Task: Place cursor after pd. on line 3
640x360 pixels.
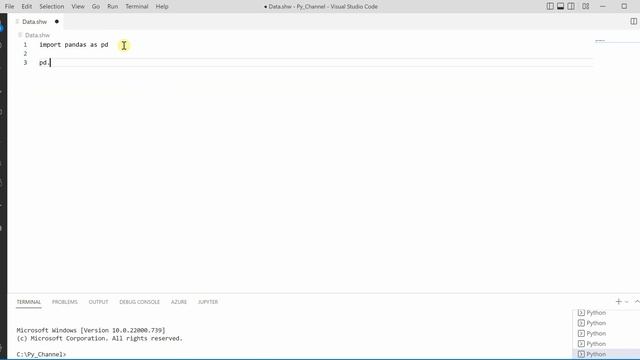Action: click(x=50, y=62)
